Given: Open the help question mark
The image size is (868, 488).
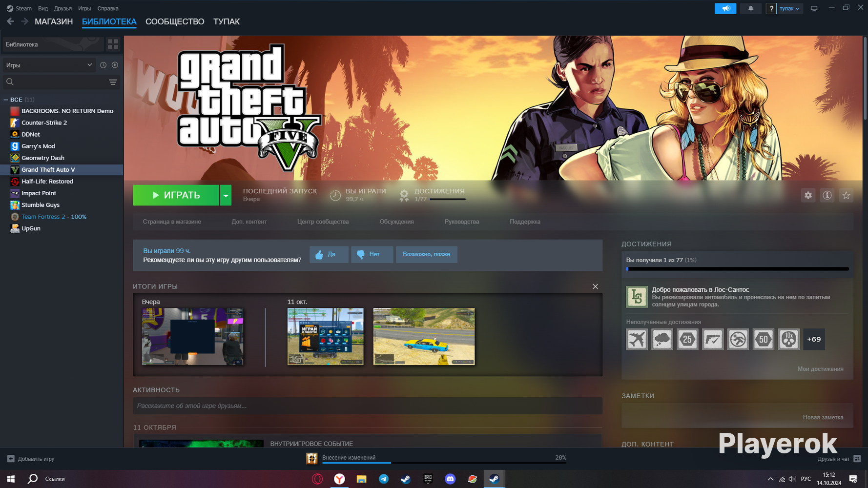Looking at the screenshot, I should tap(771, 8).
